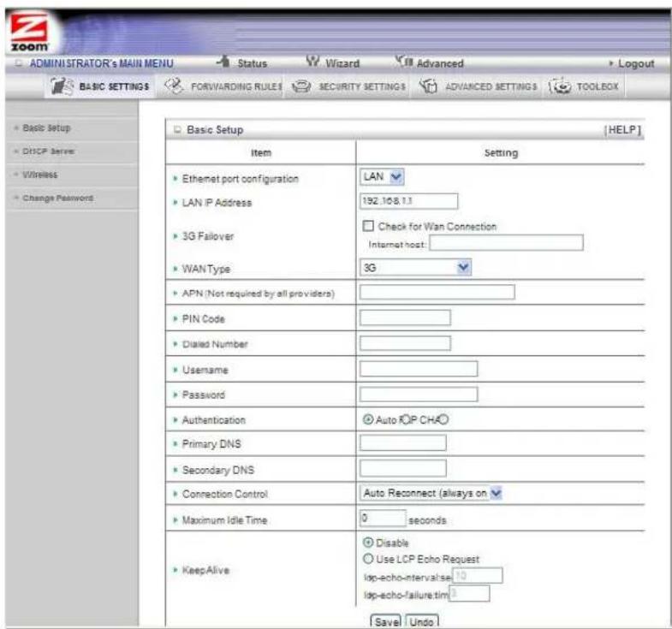Click the Basic Settings icon
Image resolution: width=672 pixels, height=629 pixels.
click(x=62, y=86)
